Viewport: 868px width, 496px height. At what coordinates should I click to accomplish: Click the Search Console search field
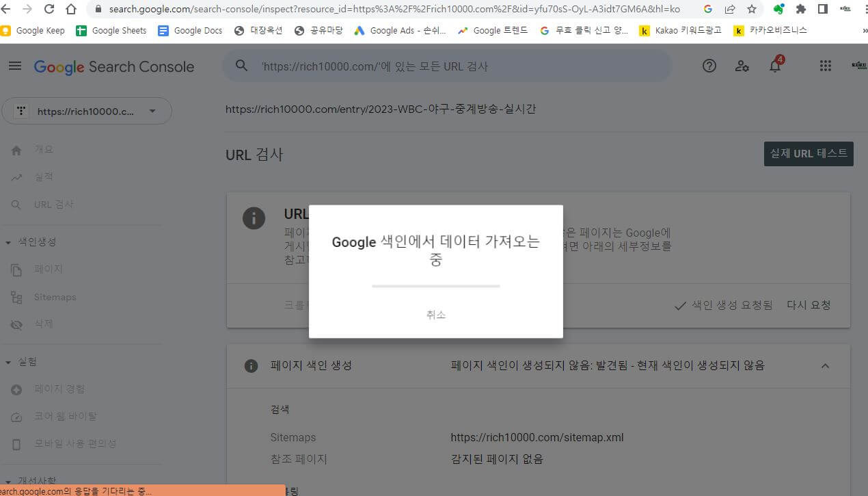[444, 66]
